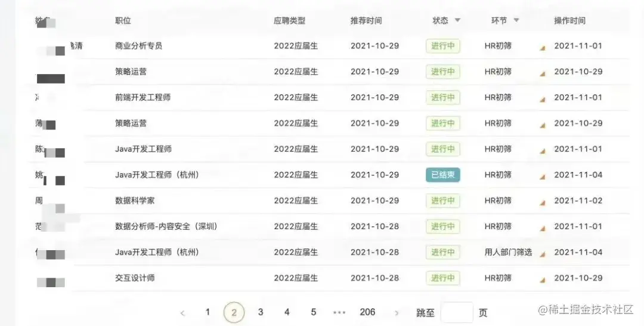The image size is (644, 326).
Task: Click the orange triangle icon in 数据分析师-内容安全 row
Action: pyautogui.click(x=542, y=229)
